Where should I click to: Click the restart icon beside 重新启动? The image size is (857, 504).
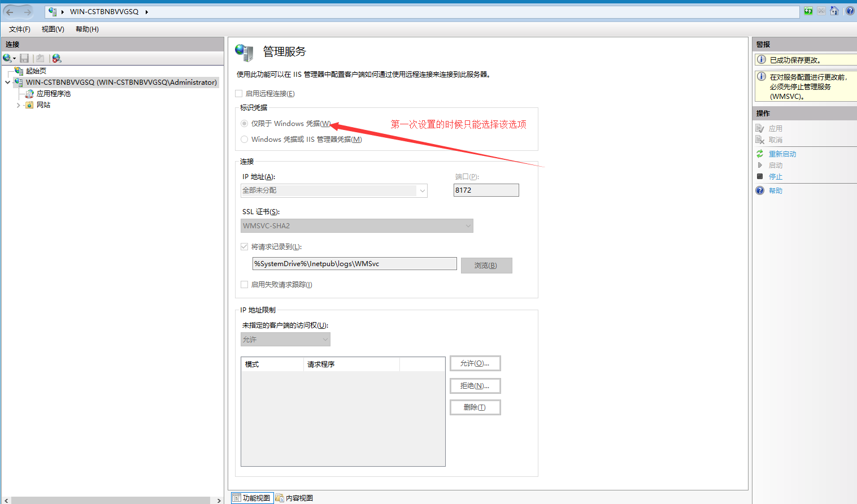[x=759, y=153]
